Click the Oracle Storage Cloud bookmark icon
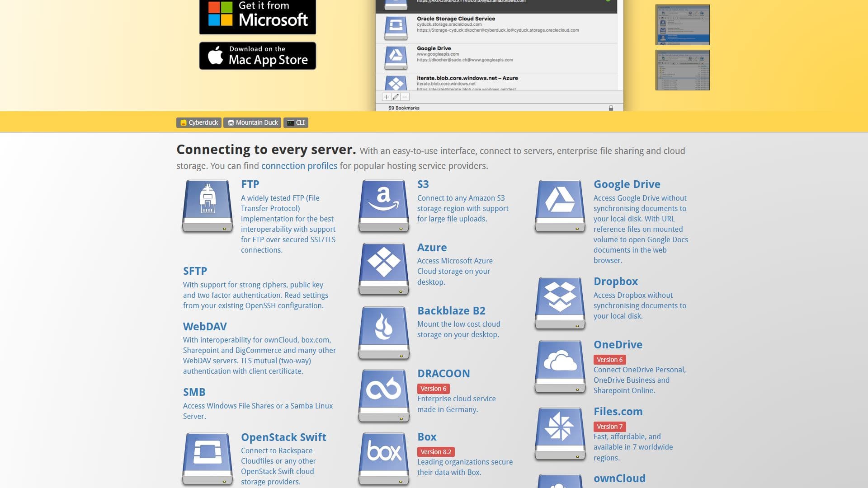The width and height of the screenshot is (868, 488). click(x=396, y=28)
